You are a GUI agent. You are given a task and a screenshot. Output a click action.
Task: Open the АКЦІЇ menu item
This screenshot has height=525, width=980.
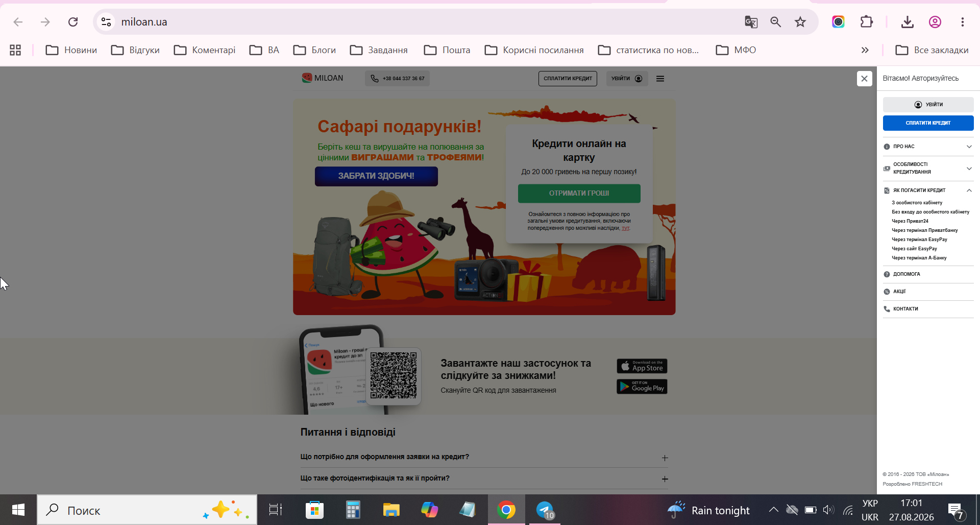[x=928, y=292]
